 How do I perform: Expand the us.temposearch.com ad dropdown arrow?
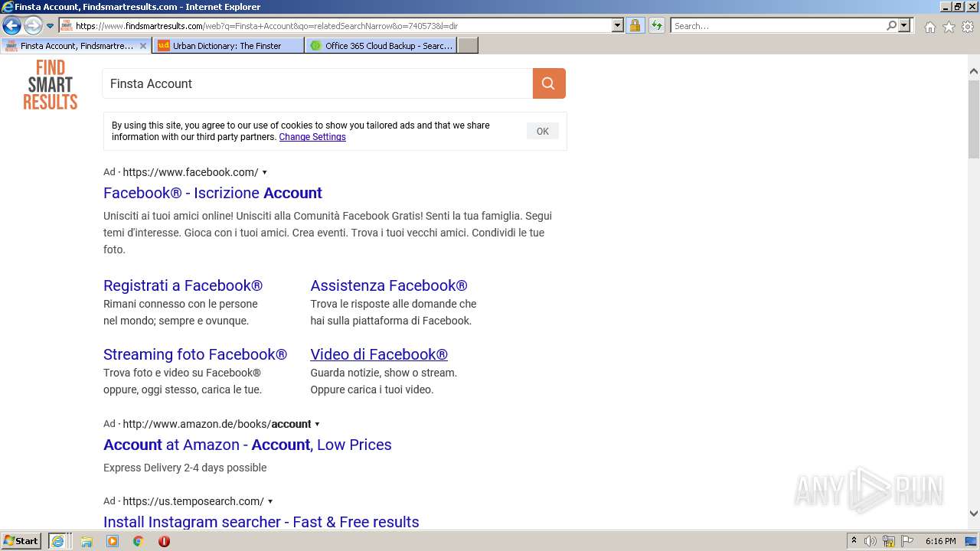tap(270, 501)
